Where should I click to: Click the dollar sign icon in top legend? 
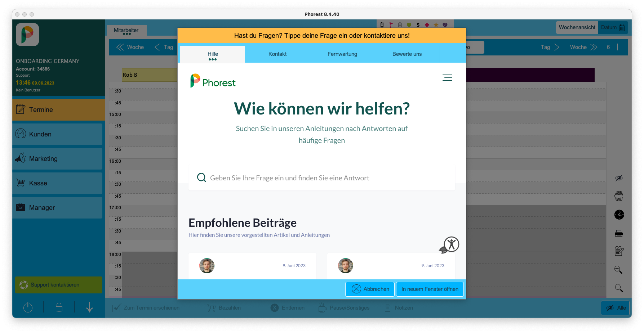click(418, 25)
